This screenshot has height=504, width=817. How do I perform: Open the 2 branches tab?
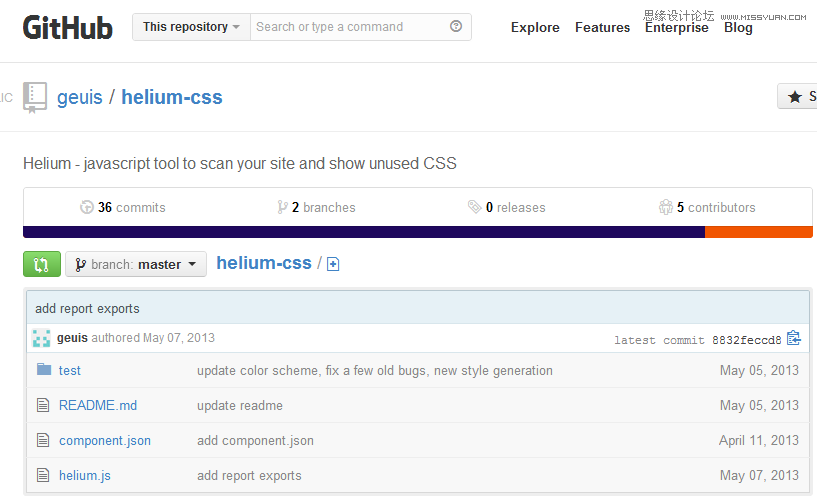click(316, 207)
